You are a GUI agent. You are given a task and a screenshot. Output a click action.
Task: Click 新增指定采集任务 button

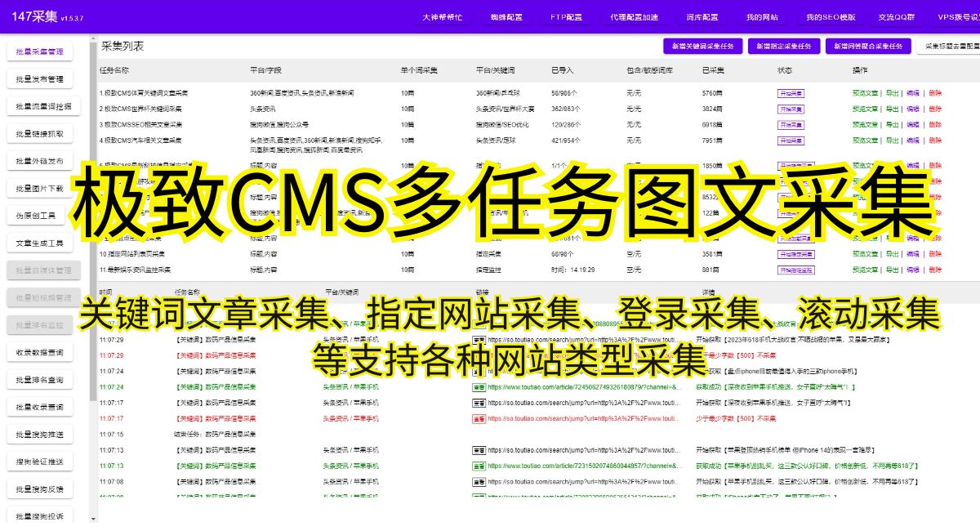click(782, 47)
